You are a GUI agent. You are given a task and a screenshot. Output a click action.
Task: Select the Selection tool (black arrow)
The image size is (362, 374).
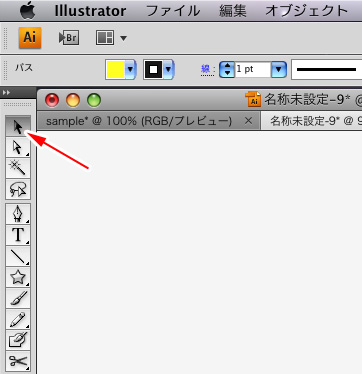18,126
